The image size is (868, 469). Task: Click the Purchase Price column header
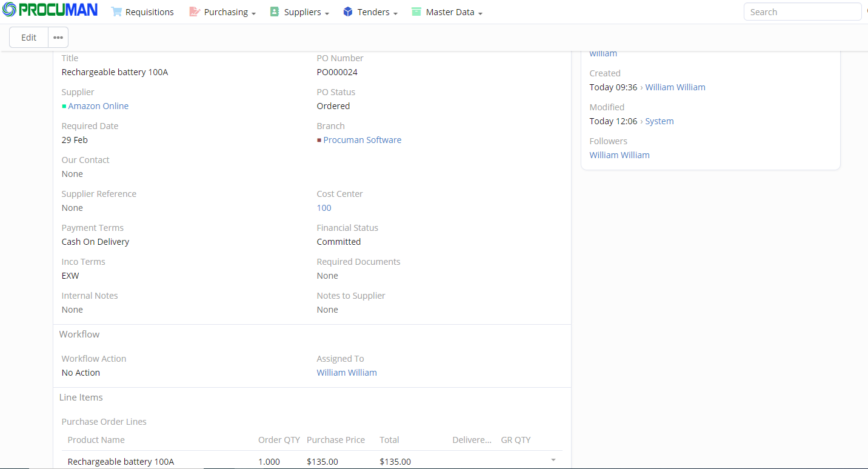(x=336, y=440)
